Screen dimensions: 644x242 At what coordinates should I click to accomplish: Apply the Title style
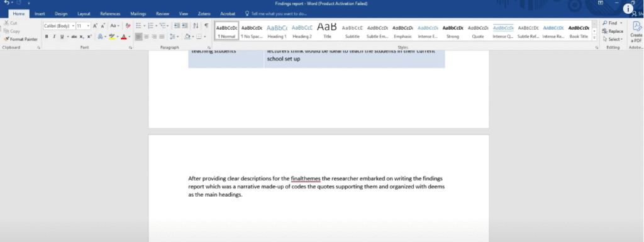coord(327,31)
